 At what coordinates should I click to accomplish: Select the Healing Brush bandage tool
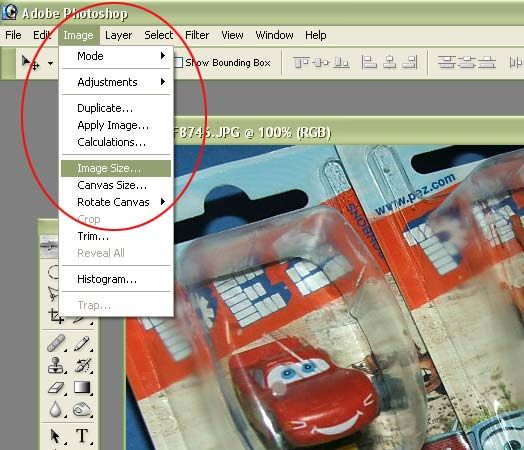tap(55, 343)
